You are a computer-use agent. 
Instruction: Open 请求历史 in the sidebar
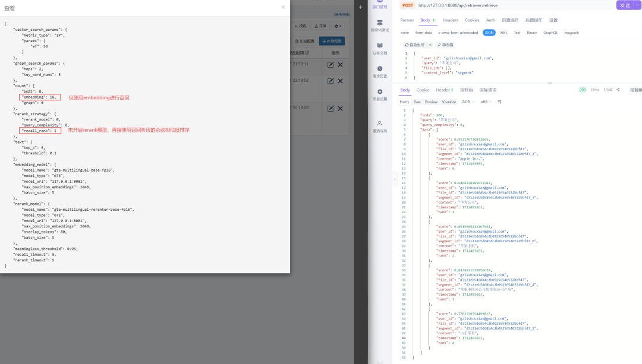pyautogui.click(x=380, y=72)
